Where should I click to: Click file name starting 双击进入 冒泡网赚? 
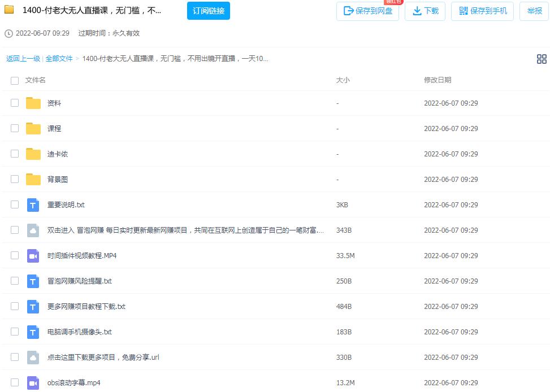point(185,230)
